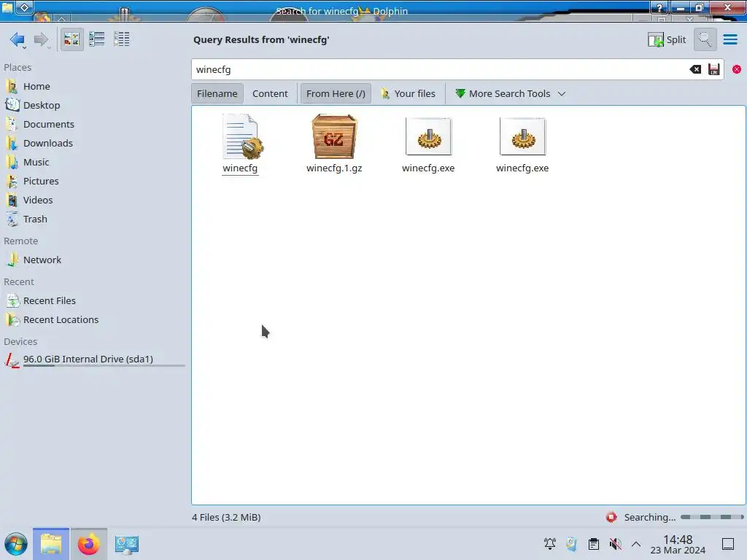
Task: Open Documents in Places
Action: point(49,124)
